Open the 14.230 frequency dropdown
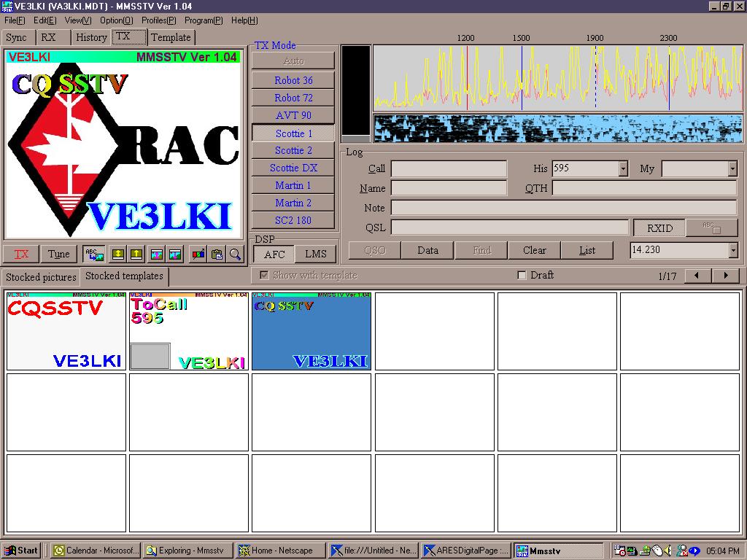The image size is (747, 560). point(733,250)
